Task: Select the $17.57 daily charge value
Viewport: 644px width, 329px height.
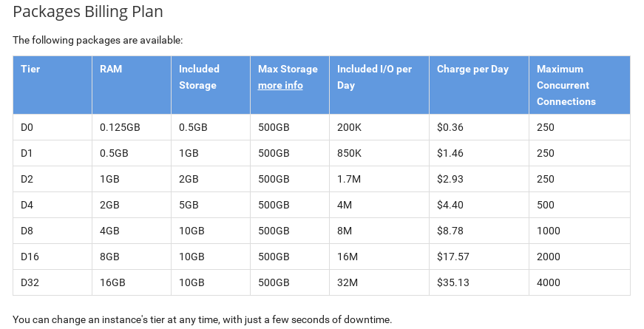Action: click(x=453, y=257)
